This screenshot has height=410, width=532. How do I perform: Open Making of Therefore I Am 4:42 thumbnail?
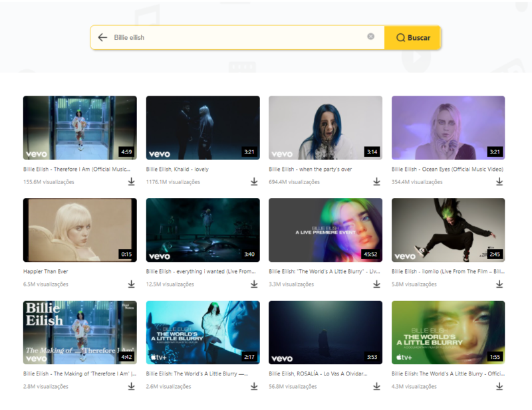click(80, 332)
